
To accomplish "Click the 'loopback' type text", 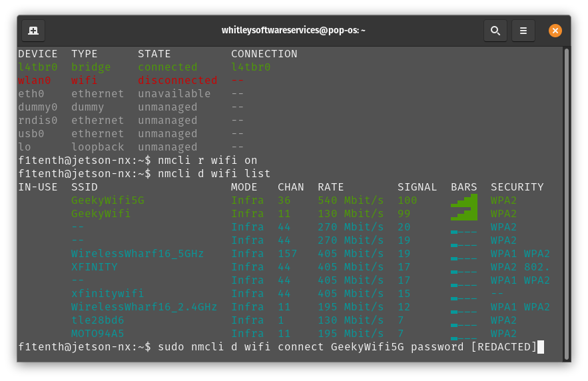I will tap(97, 147).
